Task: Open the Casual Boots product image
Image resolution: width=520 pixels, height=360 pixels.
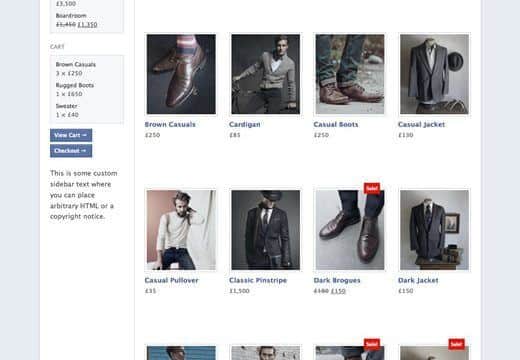Action: click(350, 74)
